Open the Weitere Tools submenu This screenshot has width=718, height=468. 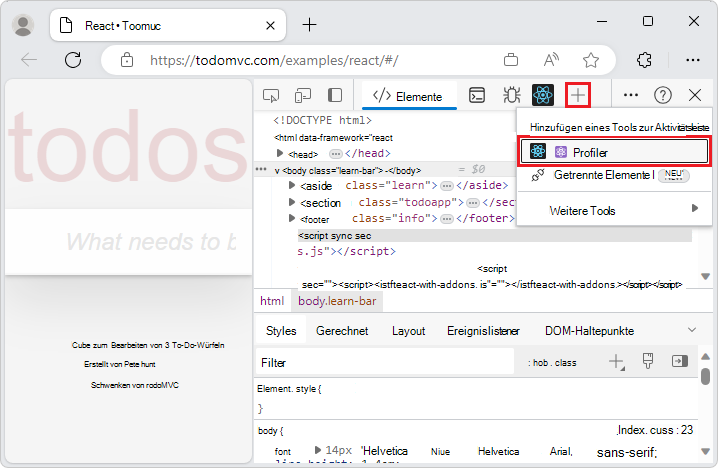615,210
